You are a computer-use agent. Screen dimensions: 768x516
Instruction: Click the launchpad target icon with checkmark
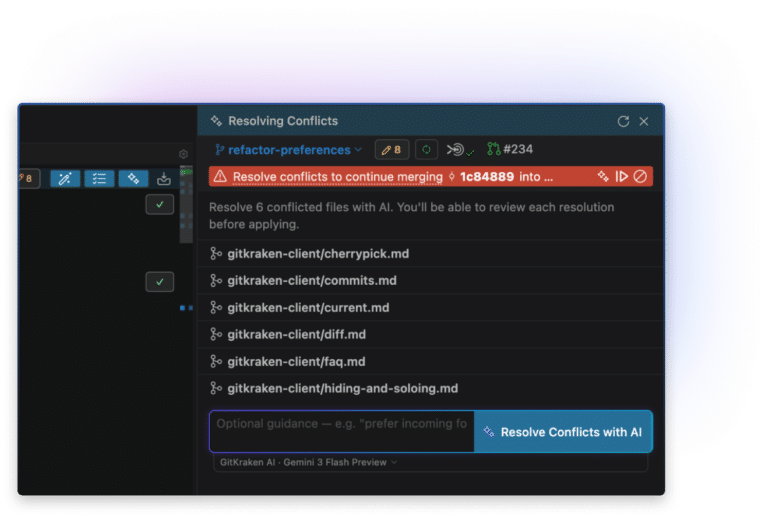click(460, 150)
